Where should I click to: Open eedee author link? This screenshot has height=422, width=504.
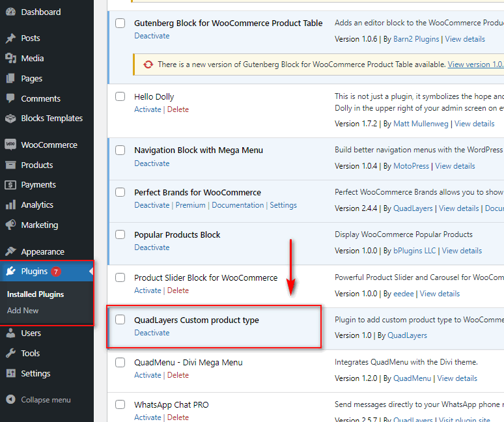(403, 294)
